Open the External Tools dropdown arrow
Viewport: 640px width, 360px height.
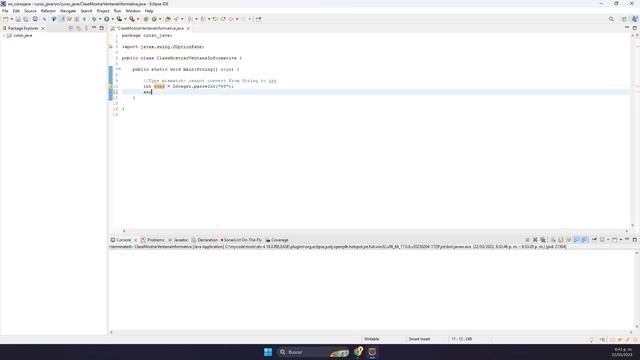click(138, 19)
